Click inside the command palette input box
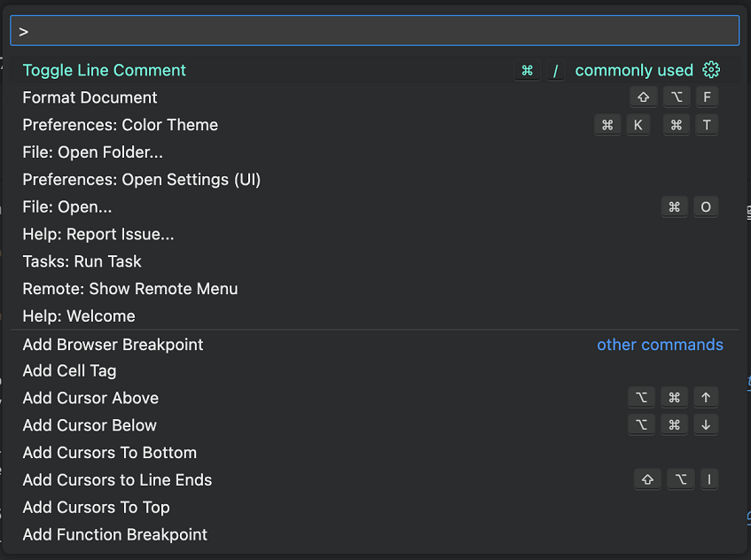This screenshot has height=560, width=751. pos(375,30)
